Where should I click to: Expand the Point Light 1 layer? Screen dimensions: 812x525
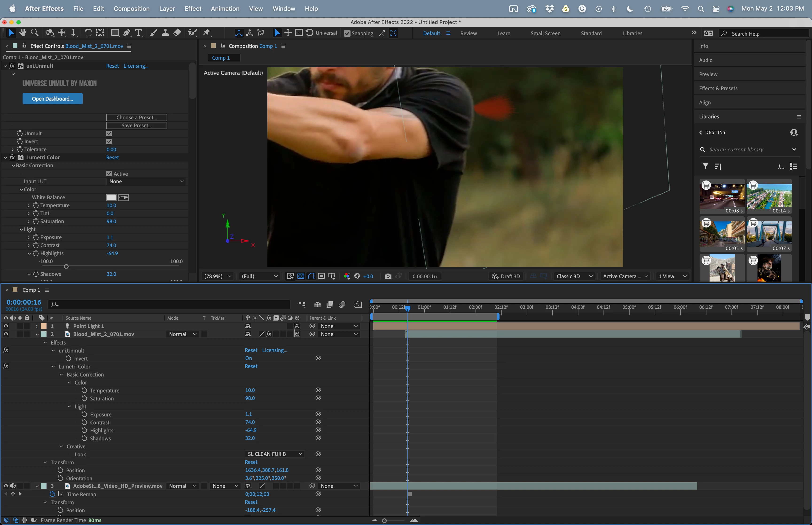[36, 326]
